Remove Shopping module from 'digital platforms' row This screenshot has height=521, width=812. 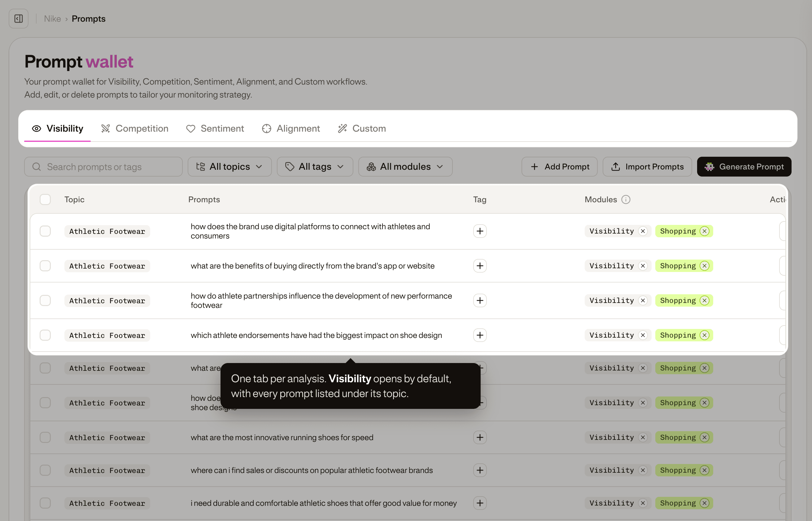[x=705, y=231]
